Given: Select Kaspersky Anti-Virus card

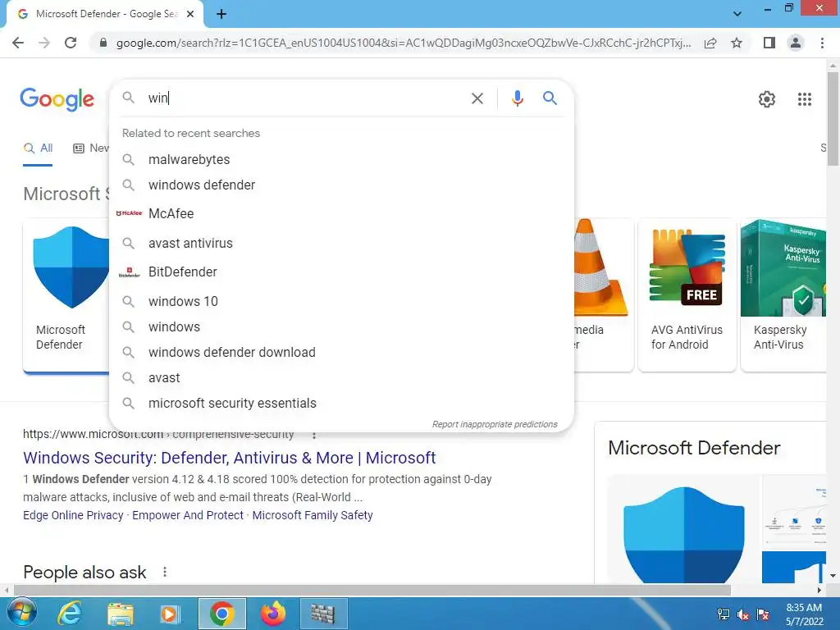Looking at the screenshot, I should (783, 294).
